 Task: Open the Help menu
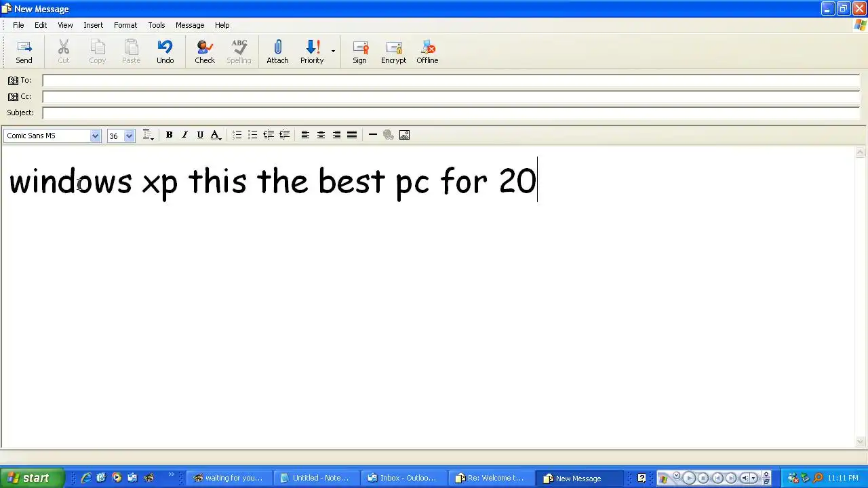pyautogui.click(x=222, y=25)
